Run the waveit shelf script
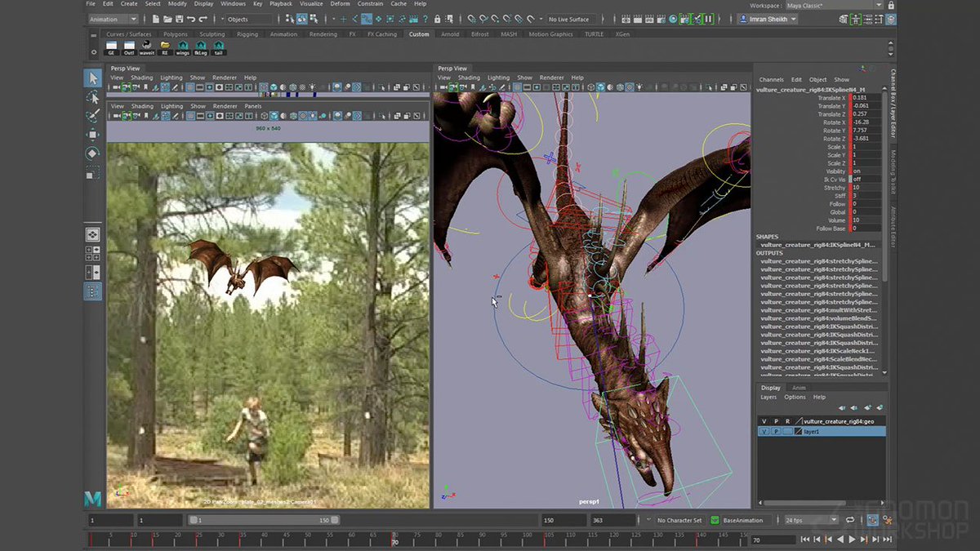The width and height of the screenshot is (980, 551). pyautogui.click(x=147, y=47)
